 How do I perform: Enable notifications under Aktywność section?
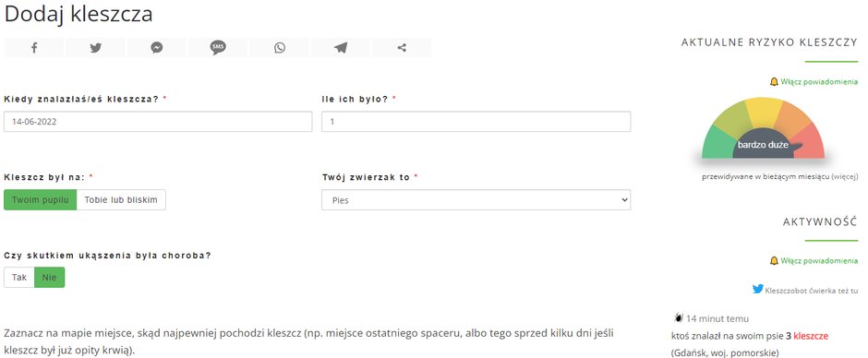point(814,260)
